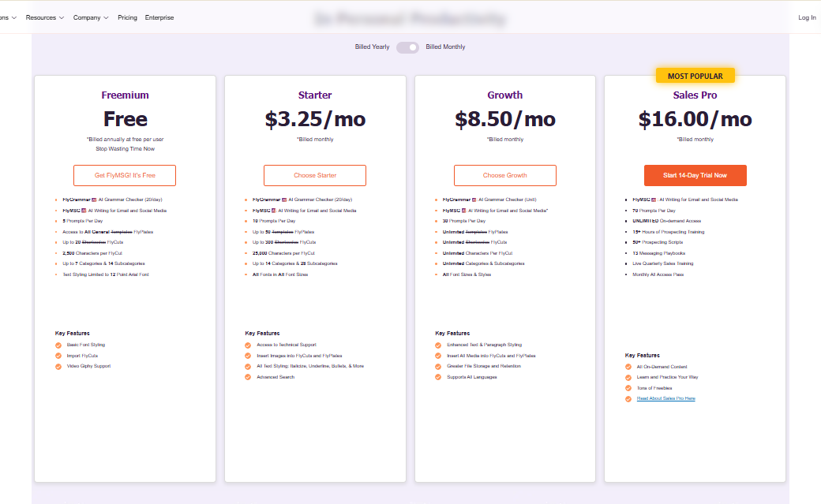The height and width of the screenshot is (504, 821).
Task: Click 25,000 Characters per FlyCut line
Action: pyautogui.click(x=283, y=252)
